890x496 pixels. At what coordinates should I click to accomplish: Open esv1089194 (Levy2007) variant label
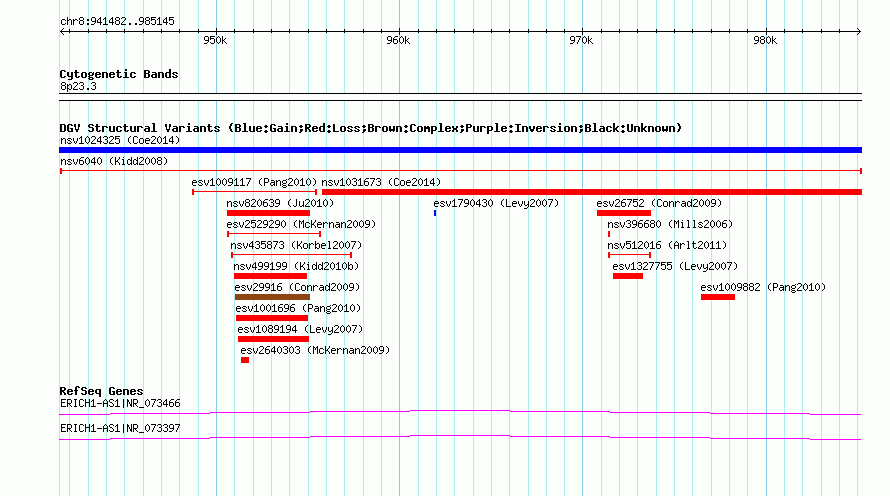[300, 329]
